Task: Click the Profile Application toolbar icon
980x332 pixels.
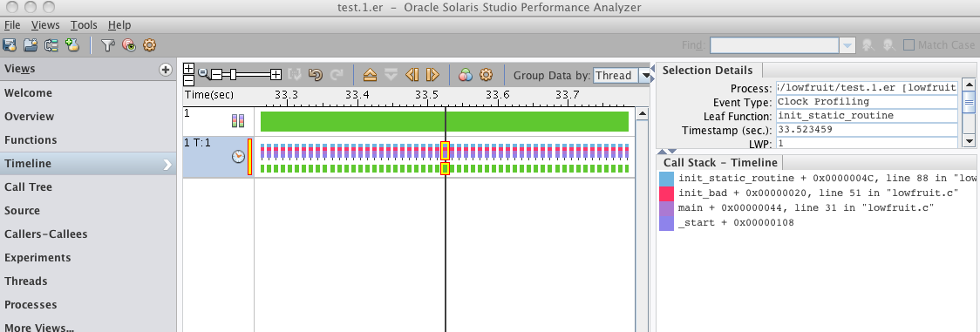Action: (x=10, y=45)
